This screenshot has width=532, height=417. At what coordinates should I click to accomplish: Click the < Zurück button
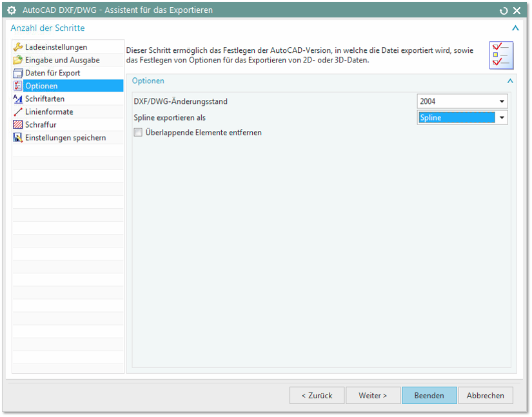coord(317,396)
